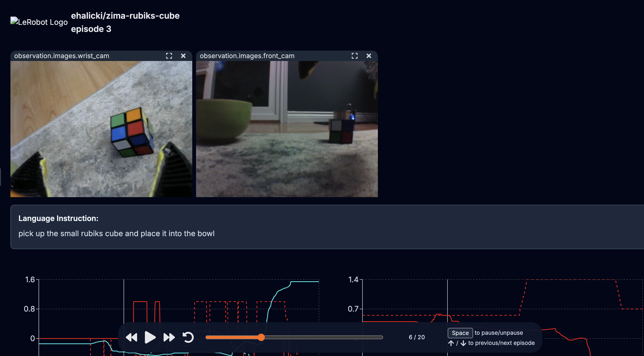Select the wrist_cam panel header

click(x=62, y=56)
